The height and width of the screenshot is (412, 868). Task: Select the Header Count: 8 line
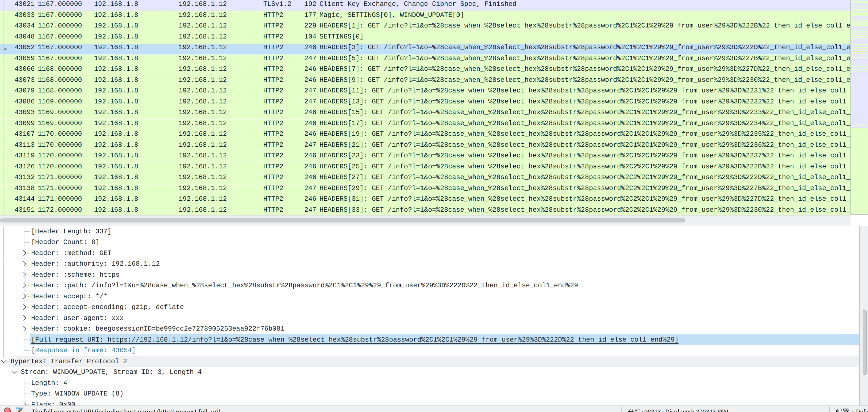point(65,242)
